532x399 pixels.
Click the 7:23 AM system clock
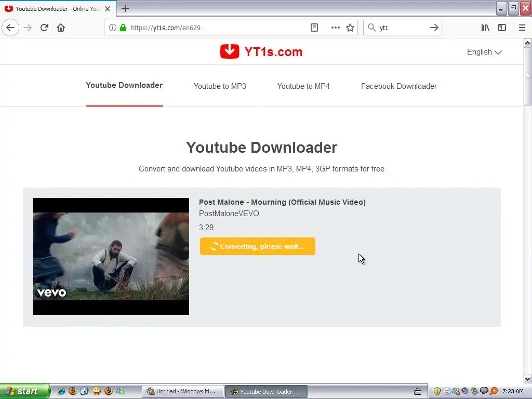pos(513,391)
